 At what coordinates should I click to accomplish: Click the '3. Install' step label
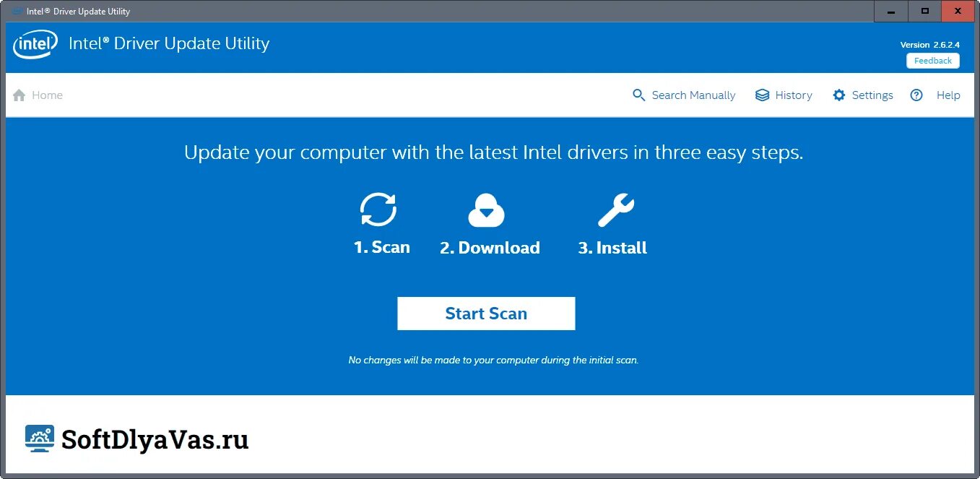point(612,248)
